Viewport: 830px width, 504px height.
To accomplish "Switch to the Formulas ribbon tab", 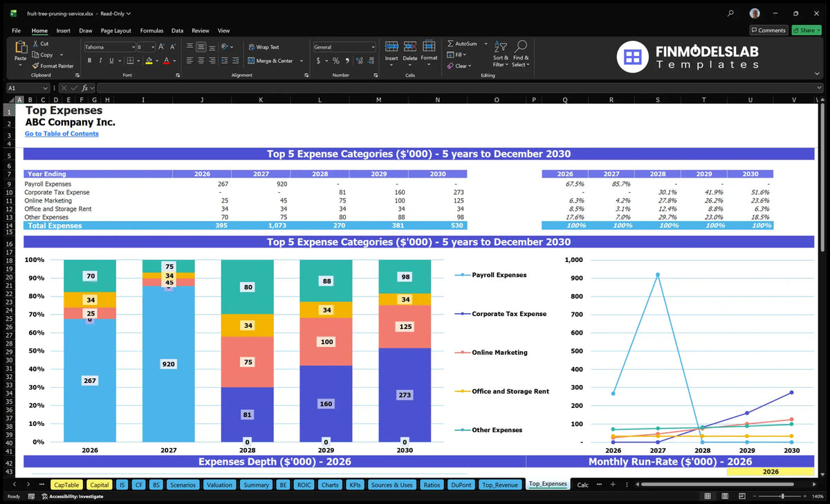I will pos(151,30).
